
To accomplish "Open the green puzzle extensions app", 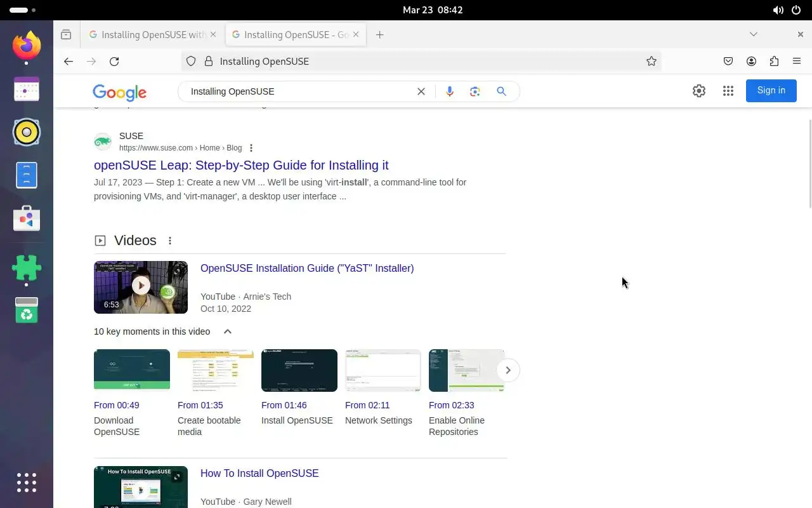I will click(27, 268).
